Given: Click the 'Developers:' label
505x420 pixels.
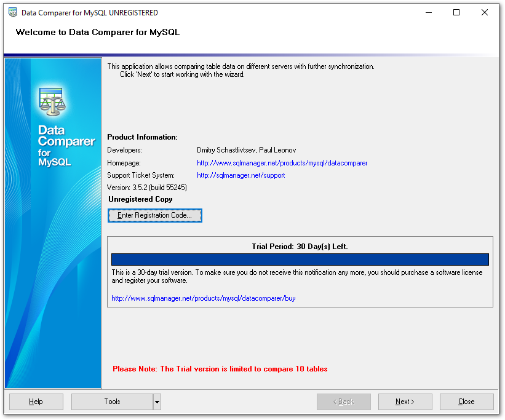Looking at the screenshot, I should click(x=124, y=150).
